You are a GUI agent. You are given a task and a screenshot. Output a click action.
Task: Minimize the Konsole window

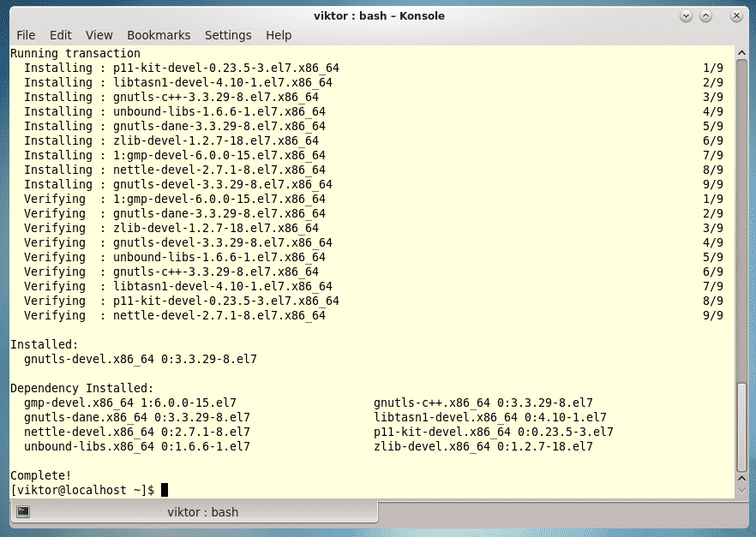(686, 16)
